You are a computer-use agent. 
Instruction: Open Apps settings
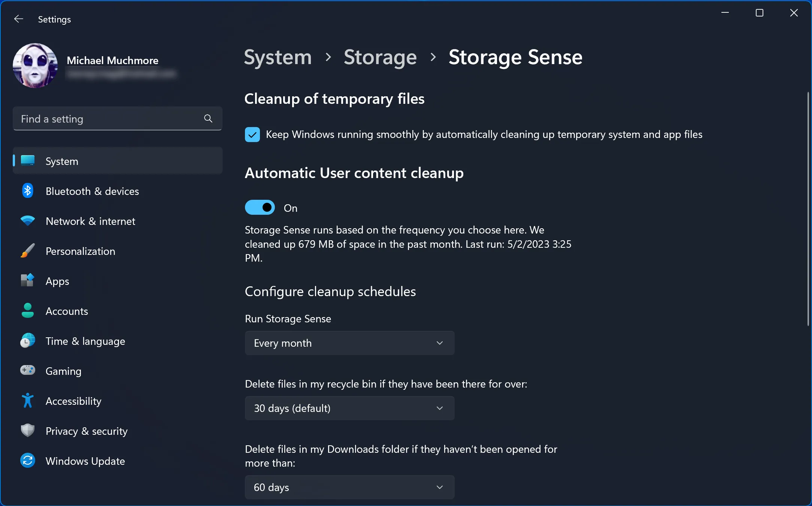pos(118,281)
